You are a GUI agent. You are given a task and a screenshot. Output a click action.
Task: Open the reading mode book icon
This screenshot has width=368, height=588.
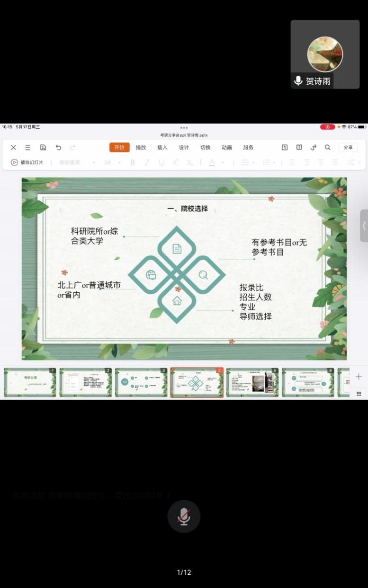299,148
